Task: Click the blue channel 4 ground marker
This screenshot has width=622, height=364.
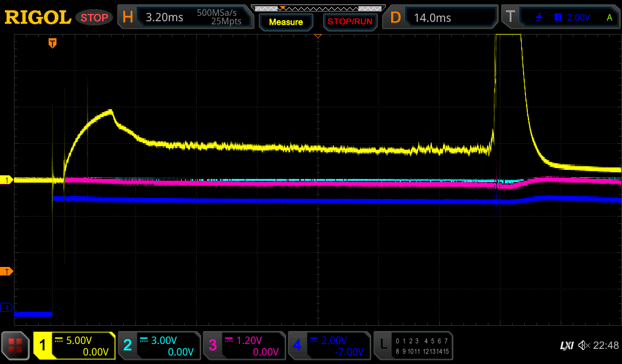Action: click(7, 308)
